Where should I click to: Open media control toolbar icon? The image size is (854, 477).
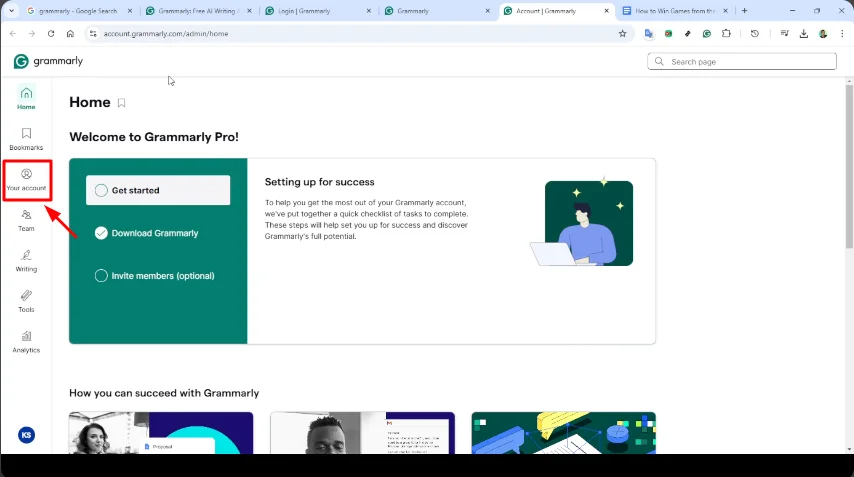click(x=784, y=34)
